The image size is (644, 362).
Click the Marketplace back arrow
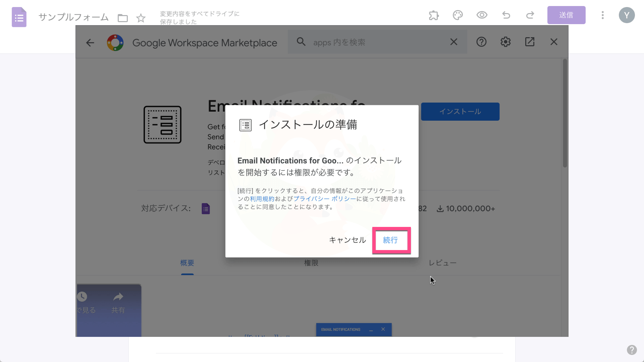pos(90,43)
